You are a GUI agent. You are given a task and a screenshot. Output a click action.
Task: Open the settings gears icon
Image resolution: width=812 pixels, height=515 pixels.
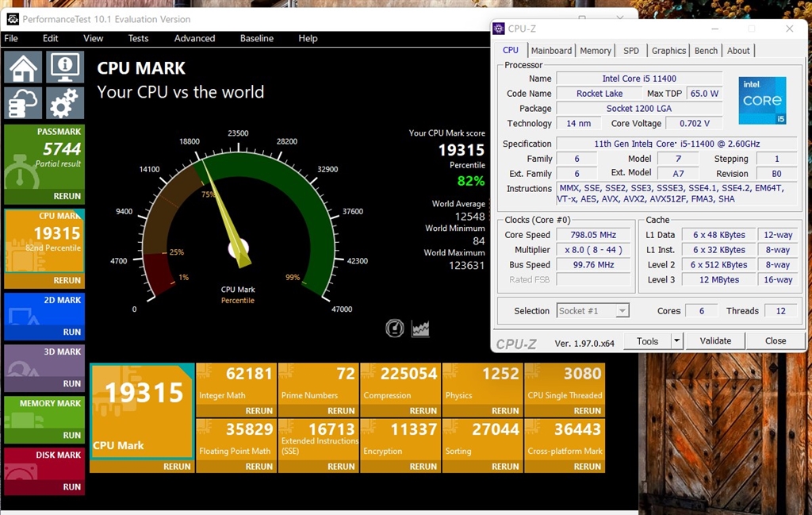(65, 102)
